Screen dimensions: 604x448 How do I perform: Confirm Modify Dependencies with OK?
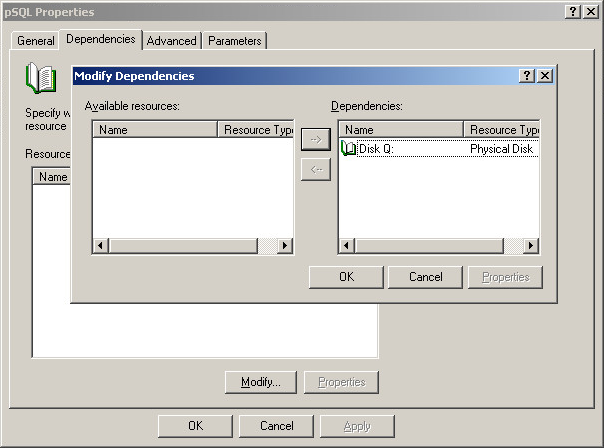[x=346, y=277]
